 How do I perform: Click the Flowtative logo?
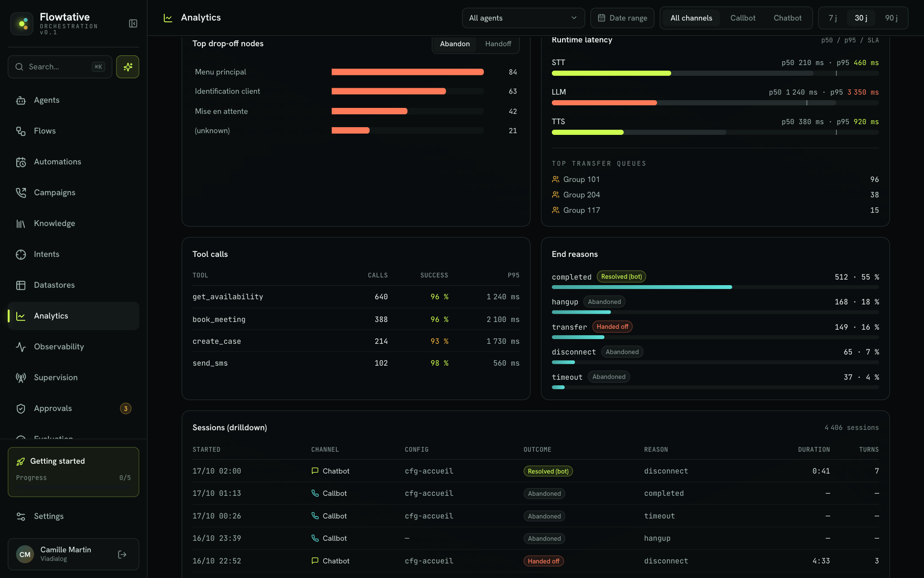coord(22,24)
